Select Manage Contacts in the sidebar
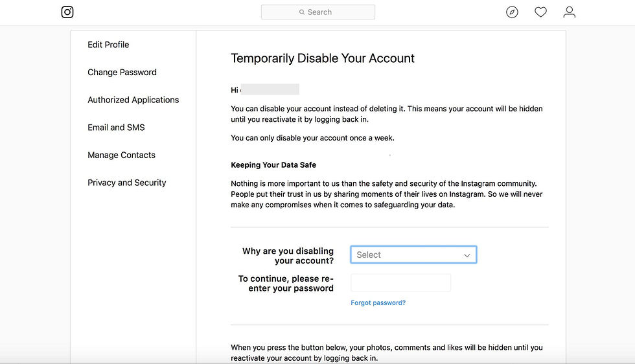635x364 pixels. (121, 155)
